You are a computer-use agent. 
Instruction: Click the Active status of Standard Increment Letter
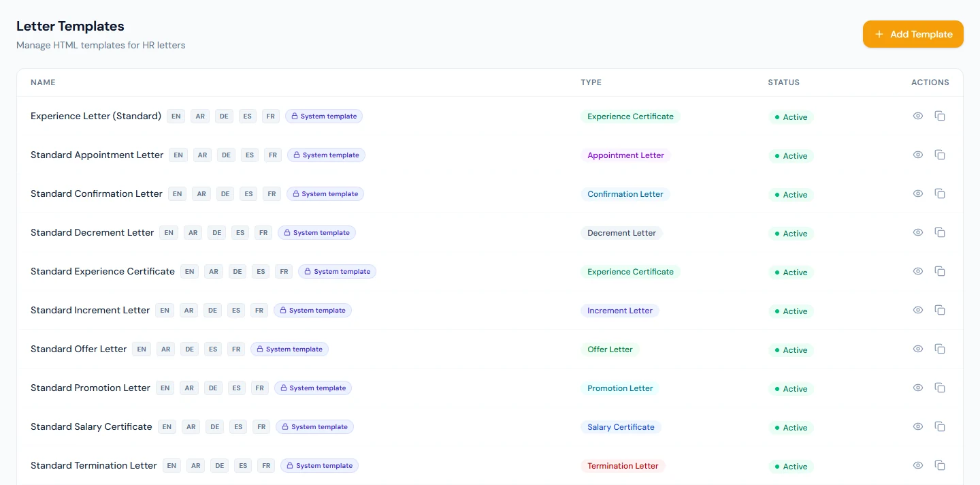pos(791,311)
